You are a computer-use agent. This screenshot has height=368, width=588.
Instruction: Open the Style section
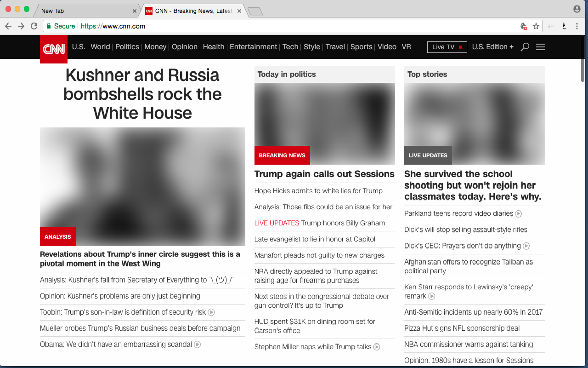coord(312,47)
